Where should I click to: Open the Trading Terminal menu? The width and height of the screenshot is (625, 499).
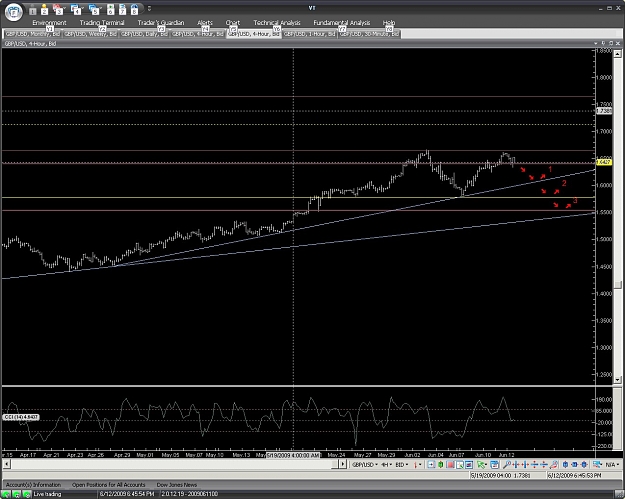[102, 23]
